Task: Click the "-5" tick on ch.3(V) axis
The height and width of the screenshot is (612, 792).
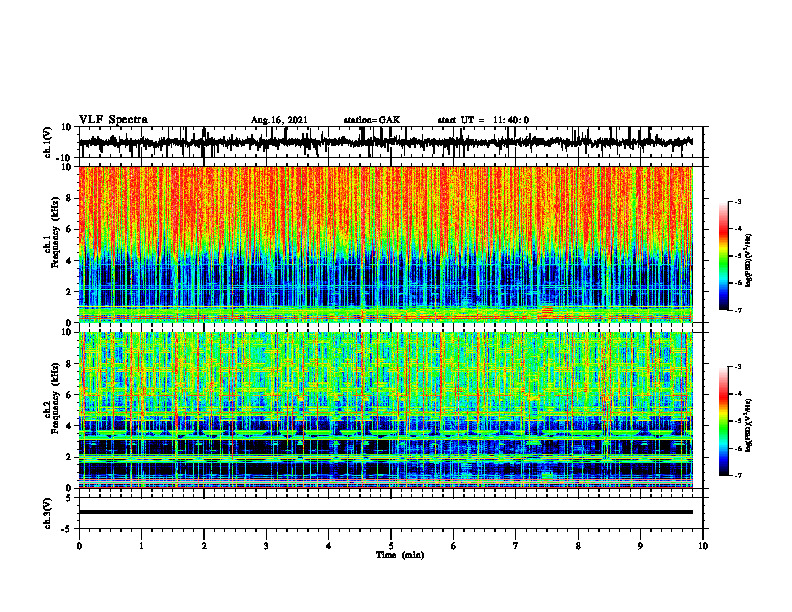Action: (x=67, y=529)
